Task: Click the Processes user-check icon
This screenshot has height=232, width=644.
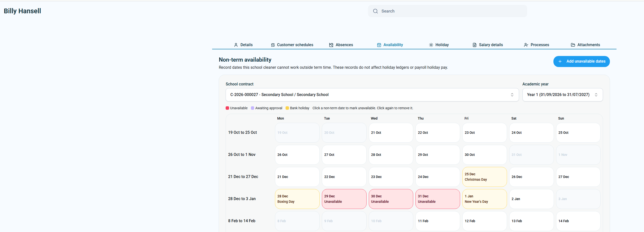Action: [526, 45]
